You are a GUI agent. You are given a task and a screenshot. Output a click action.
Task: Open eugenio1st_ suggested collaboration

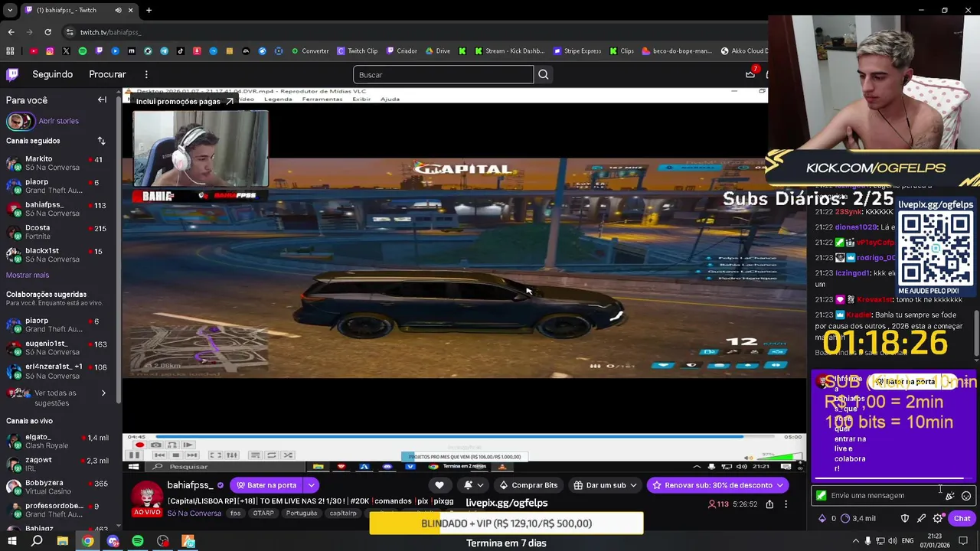[x=57, y=348]
